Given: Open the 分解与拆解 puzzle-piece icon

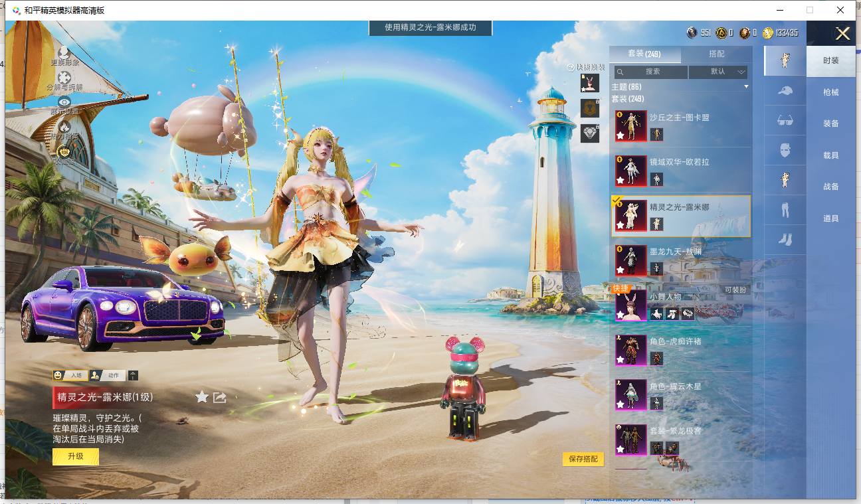Looking at the screenshot, I should coord(64,77).
